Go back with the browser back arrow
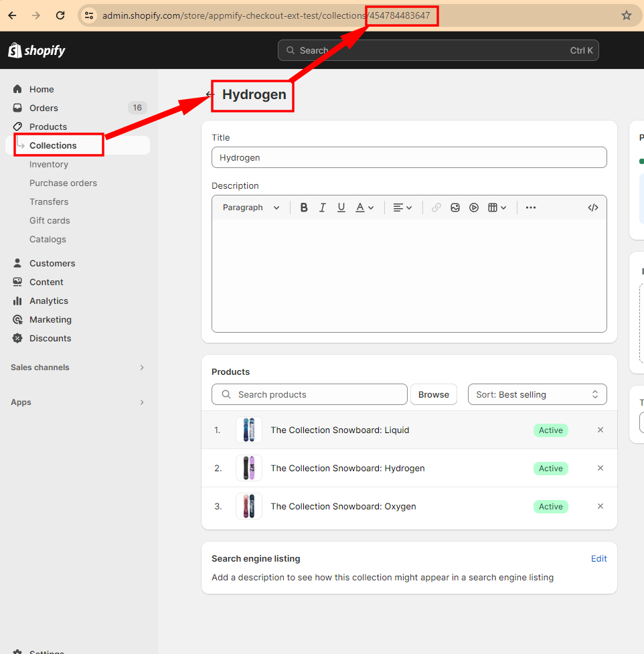This screenshot has height=654, width=644. (x=13, y=15)
